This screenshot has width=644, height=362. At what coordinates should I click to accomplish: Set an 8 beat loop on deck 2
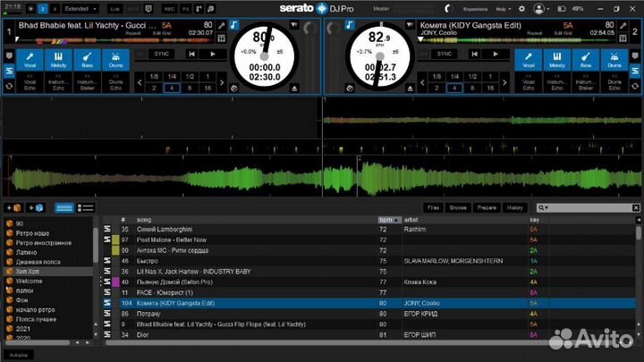pyautogui.click(x=472, y=88)
